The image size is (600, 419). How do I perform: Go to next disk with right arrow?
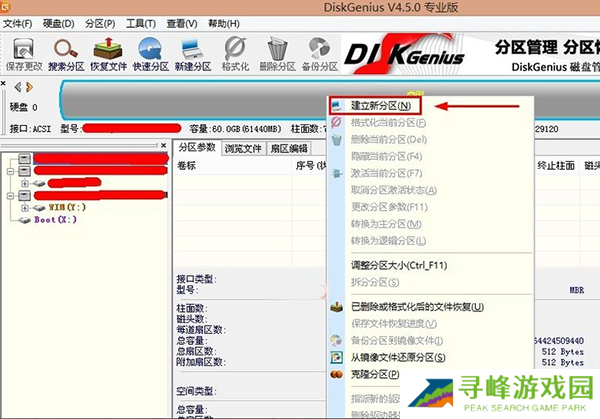point(28,87)
